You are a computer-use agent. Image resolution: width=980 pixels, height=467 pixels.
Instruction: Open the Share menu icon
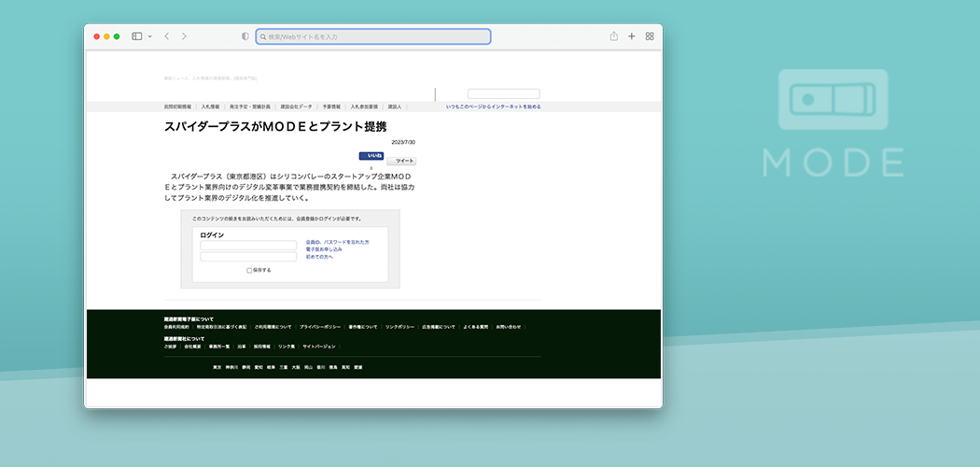[x=614, y=36]
